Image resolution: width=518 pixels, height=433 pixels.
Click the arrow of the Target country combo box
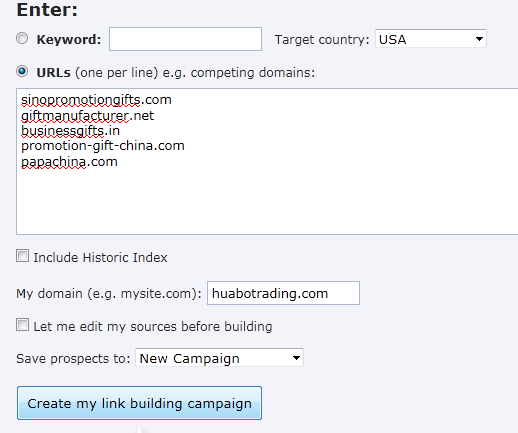tap(479, 39)
